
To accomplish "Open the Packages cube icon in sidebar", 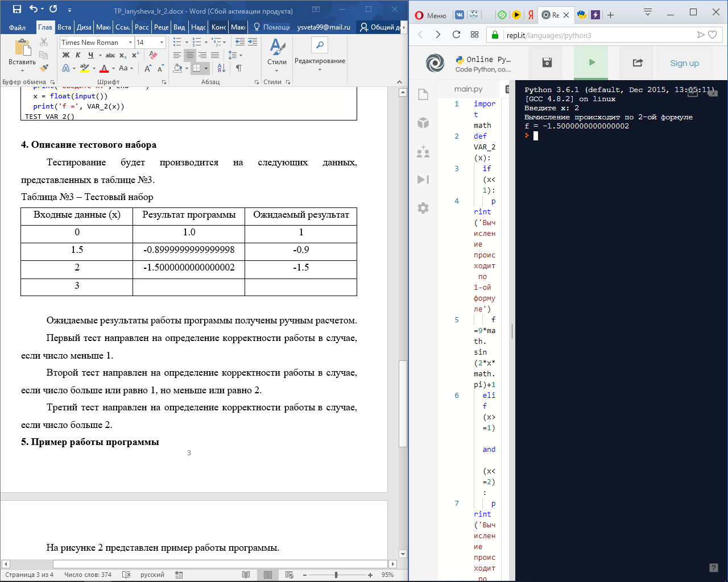I will (423, 123).
